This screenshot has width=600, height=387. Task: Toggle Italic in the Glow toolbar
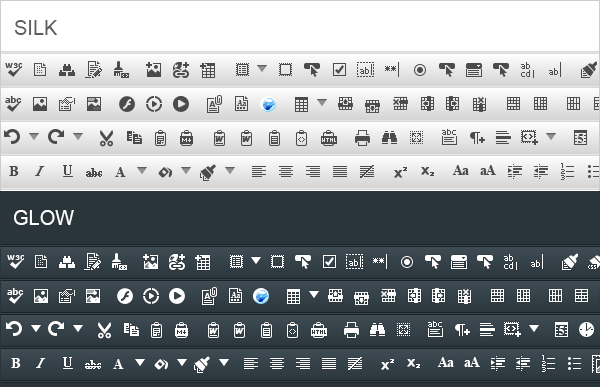point(41,363)
